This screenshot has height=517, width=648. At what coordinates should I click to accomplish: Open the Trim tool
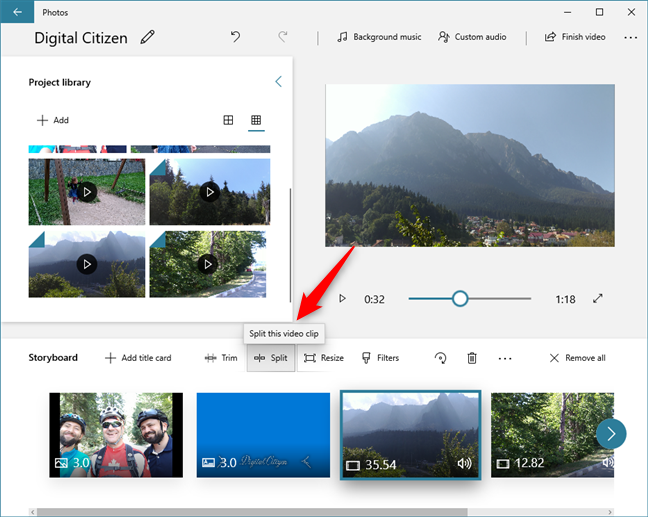221,358
